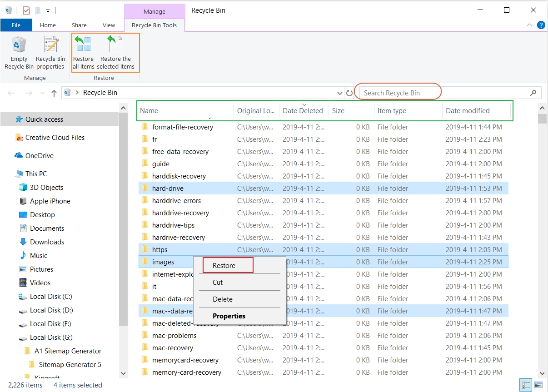Open Videos in the sidebar
The image size is (548, 392).
35,283
